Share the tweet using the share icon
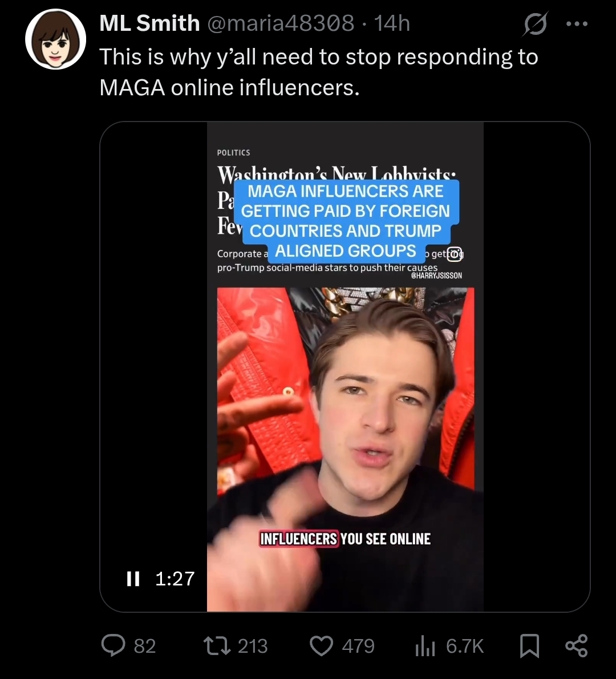616x679 pixels. point(577,646)
